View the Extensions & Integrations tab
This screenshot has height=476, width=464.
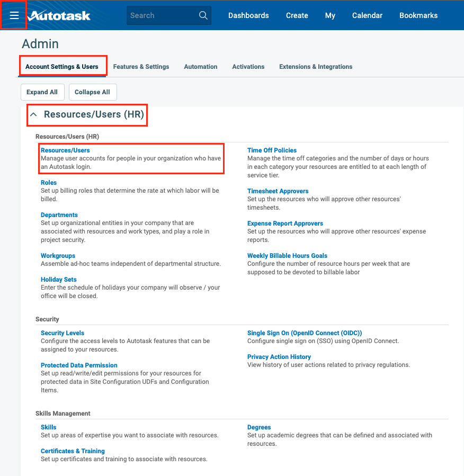click(x=315, y=66)
